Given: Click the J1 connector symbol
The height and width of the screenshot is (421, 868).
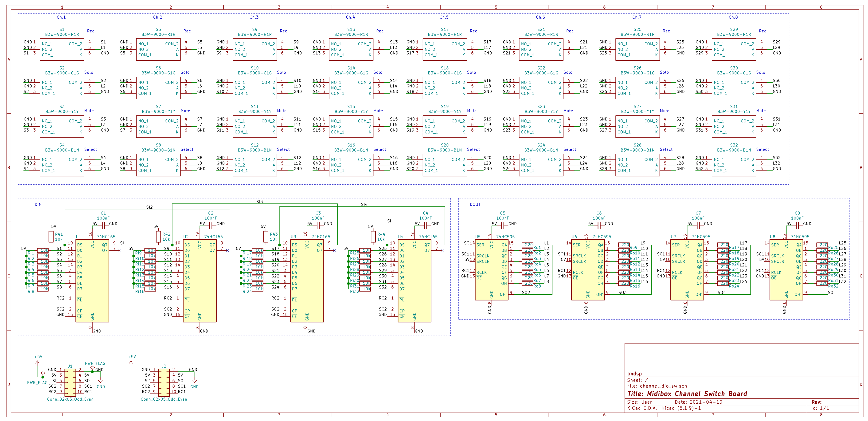Looking at the screenshot, I should point(70,383).
